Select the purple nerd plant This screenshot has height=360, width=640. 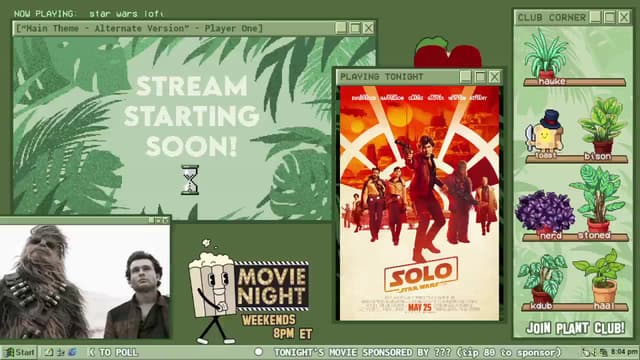(x=544, y=211)
